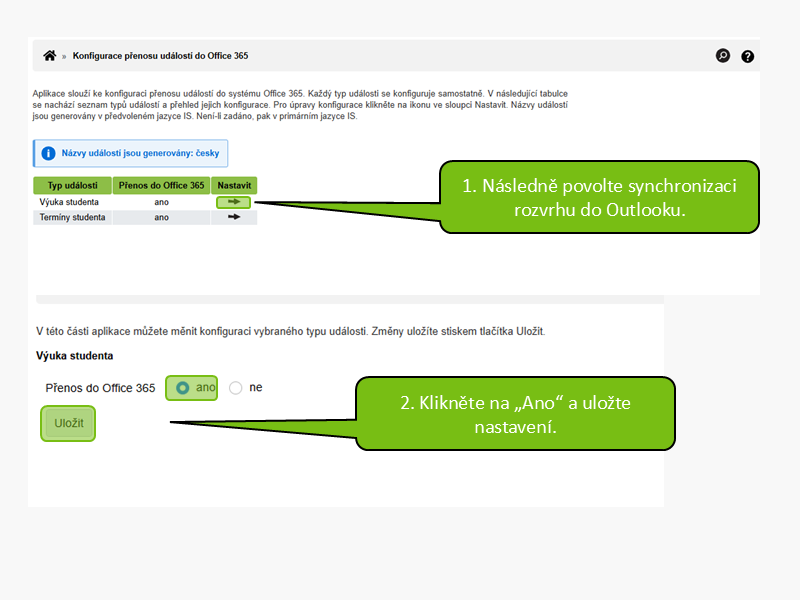
Task: Go to the home page icon
Action: (49, 56)
